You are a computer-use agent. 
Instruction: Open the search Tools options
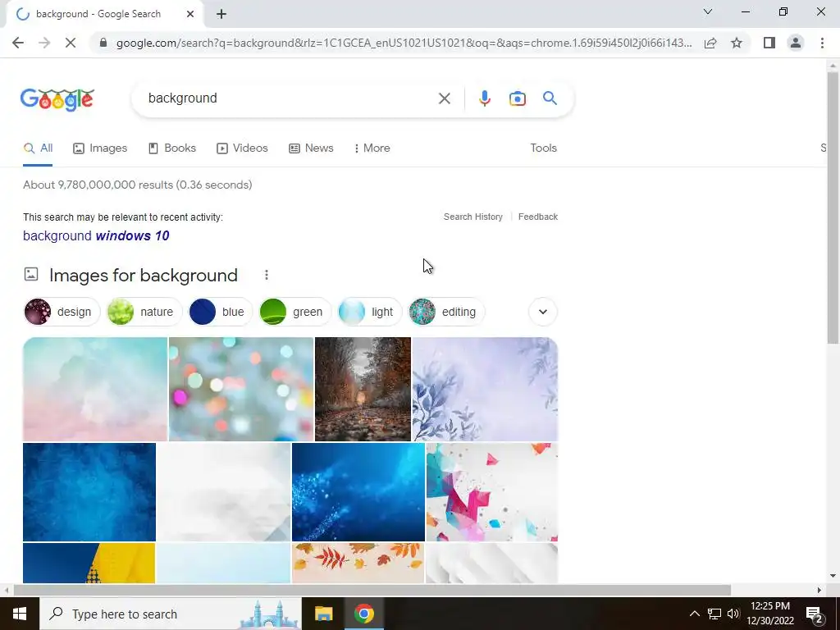click(x=543, y=148)
